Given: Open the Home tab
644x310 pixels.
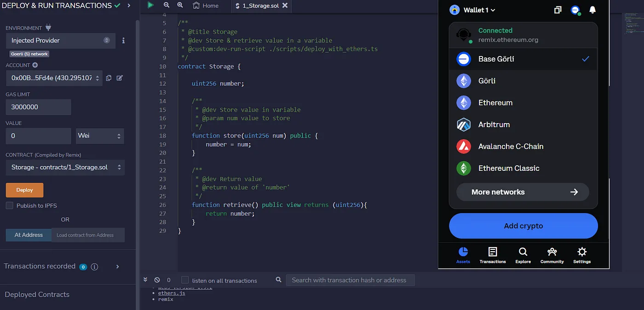Looking at the screenshot, I should tap(206, 6).
